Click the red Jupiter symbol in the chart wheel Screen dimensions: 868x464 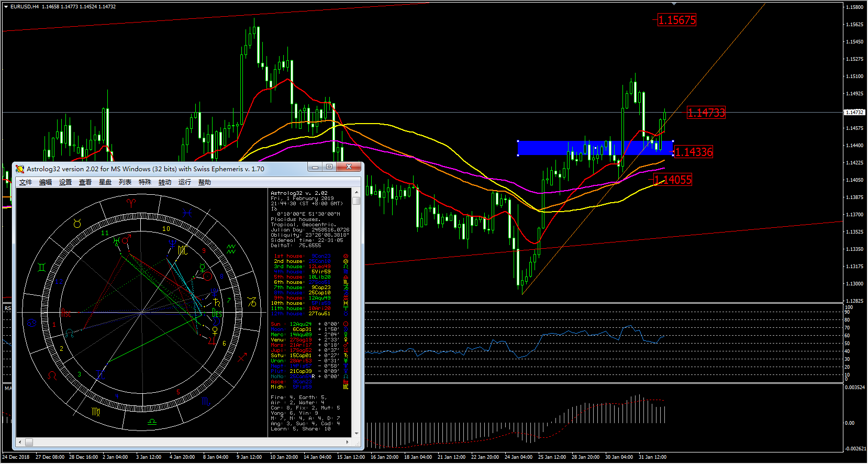click(x=212, y=341)
